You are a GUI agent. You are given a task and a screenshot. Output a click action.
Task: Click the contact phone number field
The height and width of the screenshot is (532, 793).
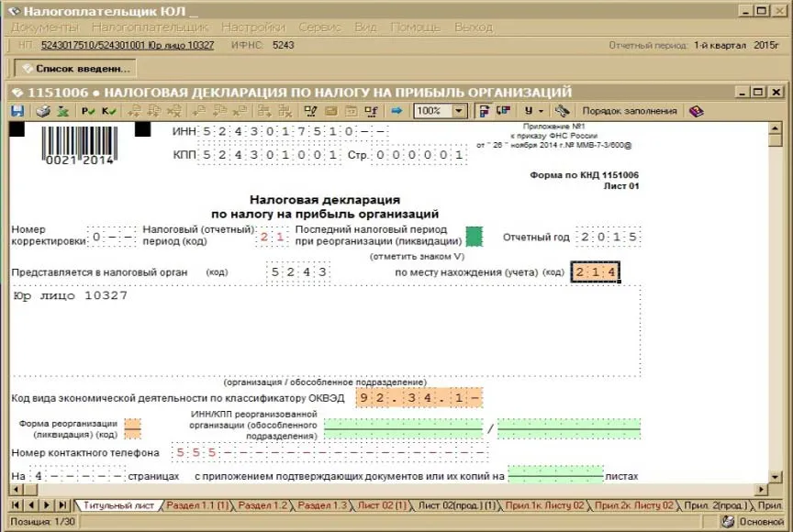[329, 452]
